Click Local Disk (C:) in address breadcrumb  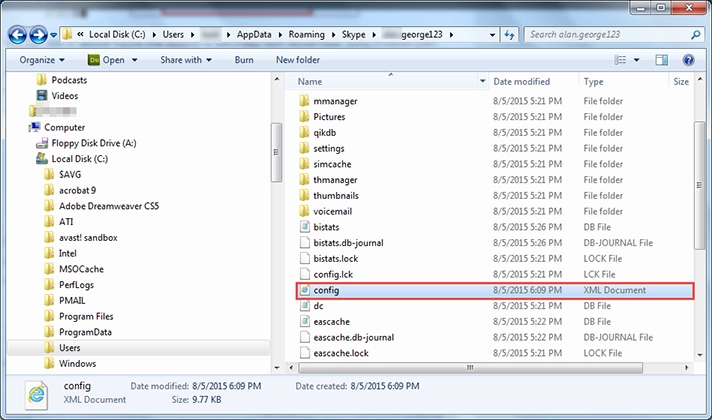point(117,35)
